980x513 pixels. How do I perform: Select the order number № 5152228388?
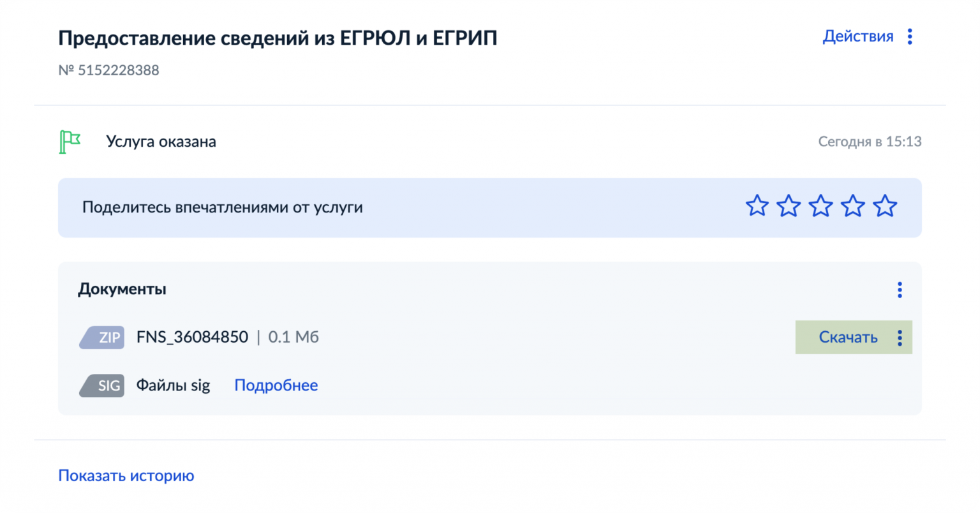pyautogui.click(x=109, y=70)
